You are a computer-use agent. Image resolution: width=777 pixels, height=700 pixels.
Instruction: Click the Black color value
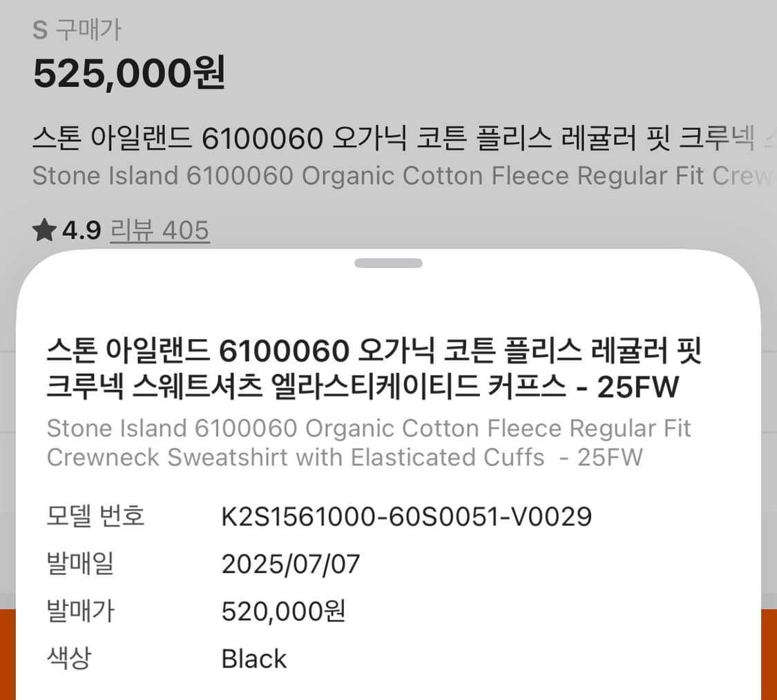[253, 659]
